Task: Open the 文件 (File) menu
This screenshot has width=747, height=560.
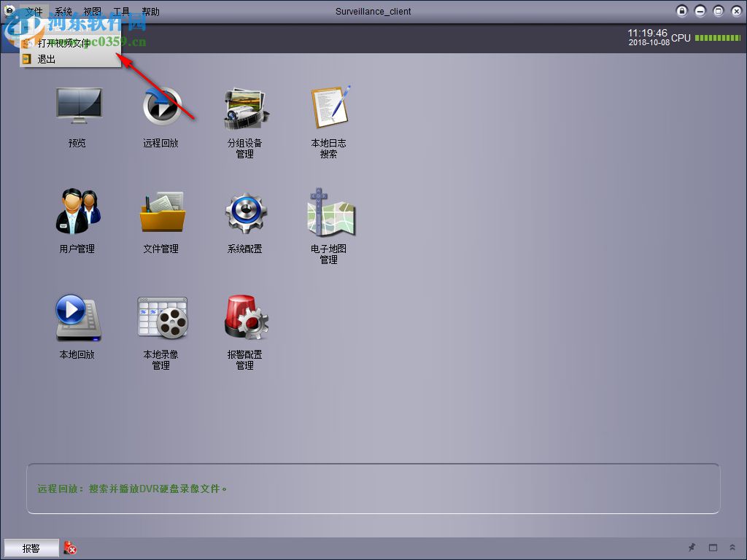Action: coord(34,12)
